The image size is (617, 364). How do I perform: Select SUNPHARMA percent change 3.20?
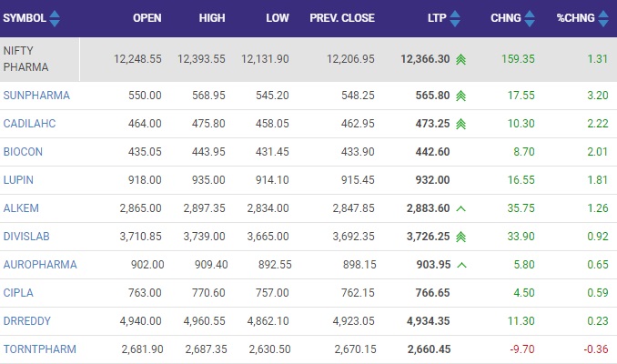click(598, 96)
